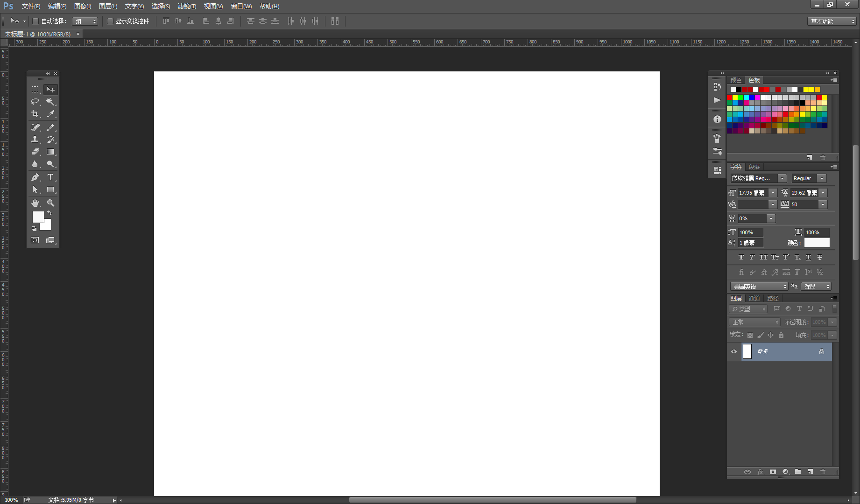
Task: Click the 背景 layer thumbnail
Action: 747,351
